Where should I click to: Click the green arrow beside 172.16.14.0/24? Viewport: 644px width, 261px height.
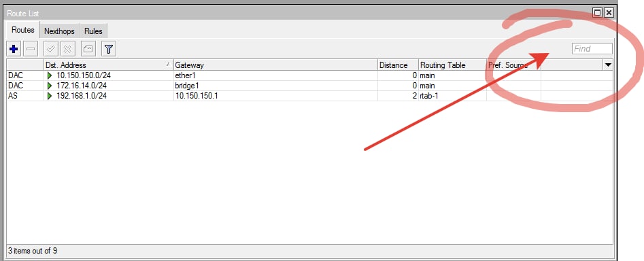(50, 86)
